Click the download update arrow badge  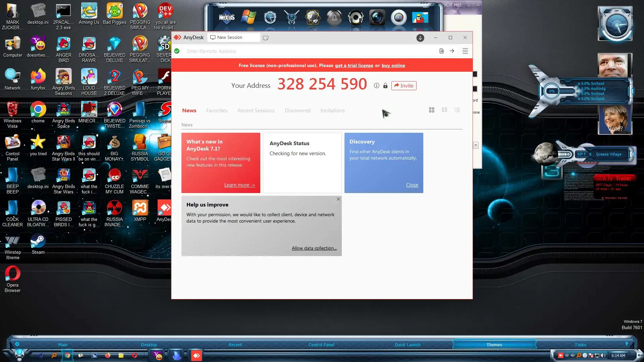[x=420, y=38]
